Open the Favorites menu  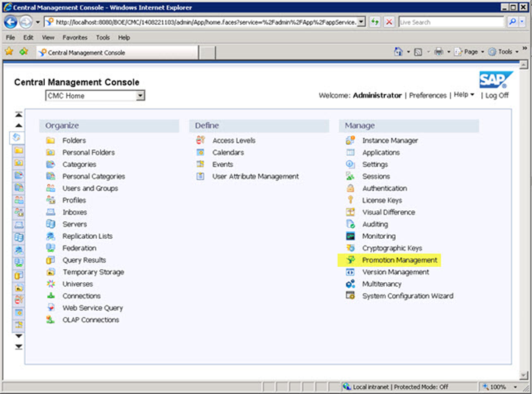74,37
